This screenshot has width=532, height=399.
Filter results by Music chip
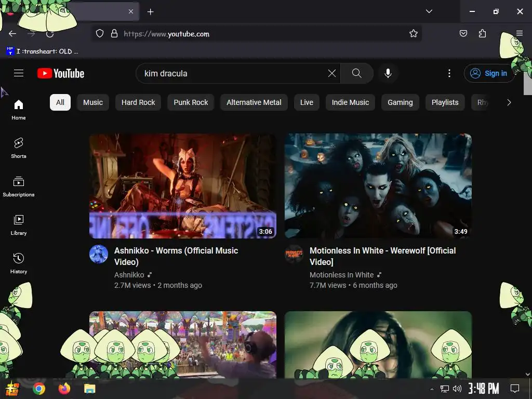coord(93,102)
